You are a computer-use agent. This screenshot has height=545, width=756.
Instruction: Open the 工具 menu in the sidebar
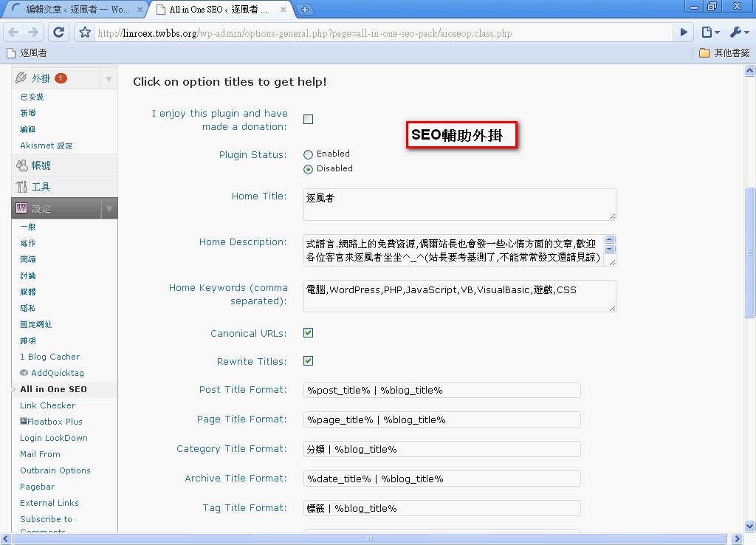pos(41,187)
